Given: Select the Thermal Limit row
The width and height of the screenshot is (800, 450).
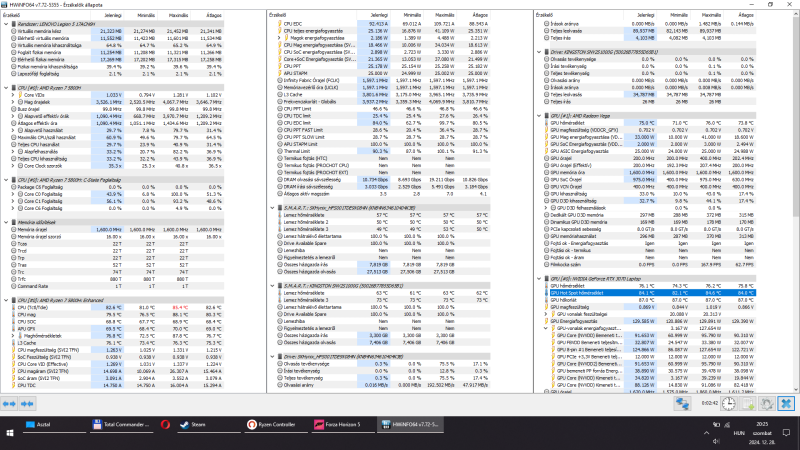Looking at the screenshot, I should click(x=383, y=152).
